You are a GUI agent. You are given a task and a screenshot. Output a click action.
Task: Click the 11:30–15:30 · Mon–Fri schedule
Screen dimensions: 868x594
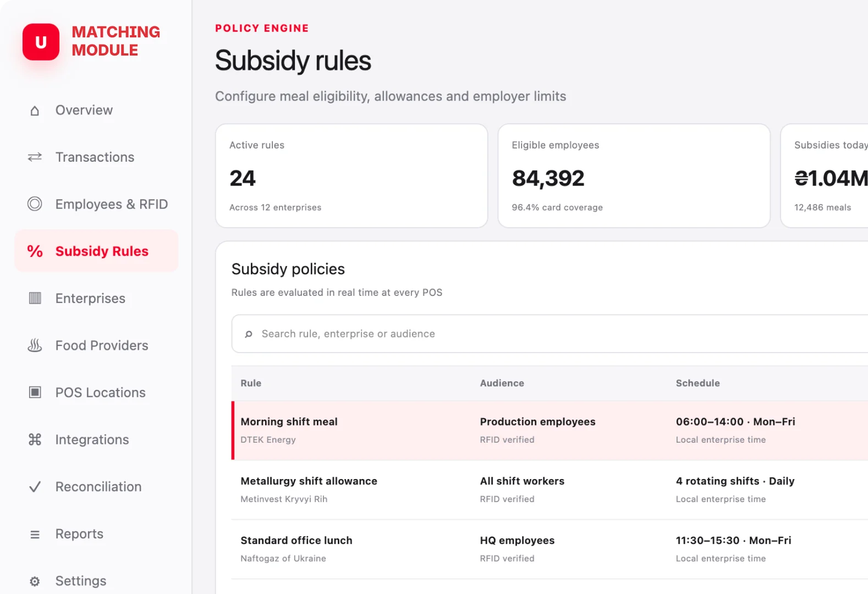(733, 541)
